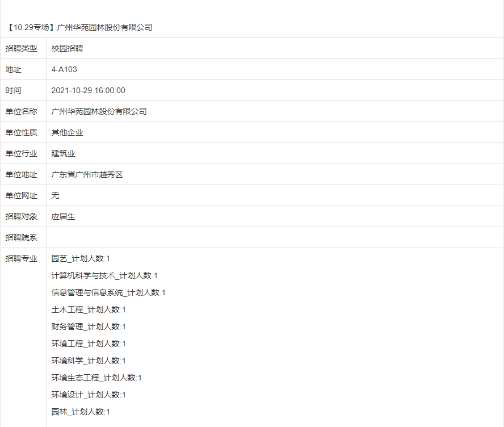
Task: Click the 环境生态工程 major entry
Action: pos(96,378)
